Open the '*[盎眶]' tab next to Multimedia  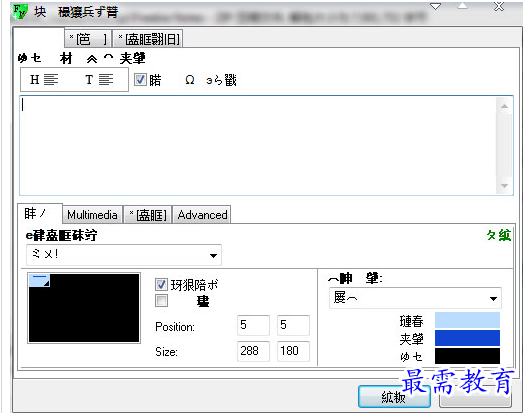[x=148, y=215]
